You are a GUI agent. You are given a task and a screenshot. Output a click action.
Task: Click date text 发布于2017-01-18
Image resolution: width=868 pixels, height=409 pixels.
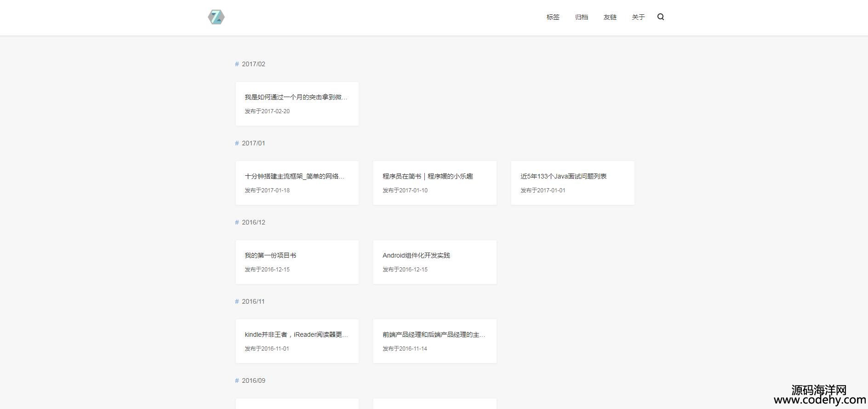pyautogui.click(x=267, y=190)
